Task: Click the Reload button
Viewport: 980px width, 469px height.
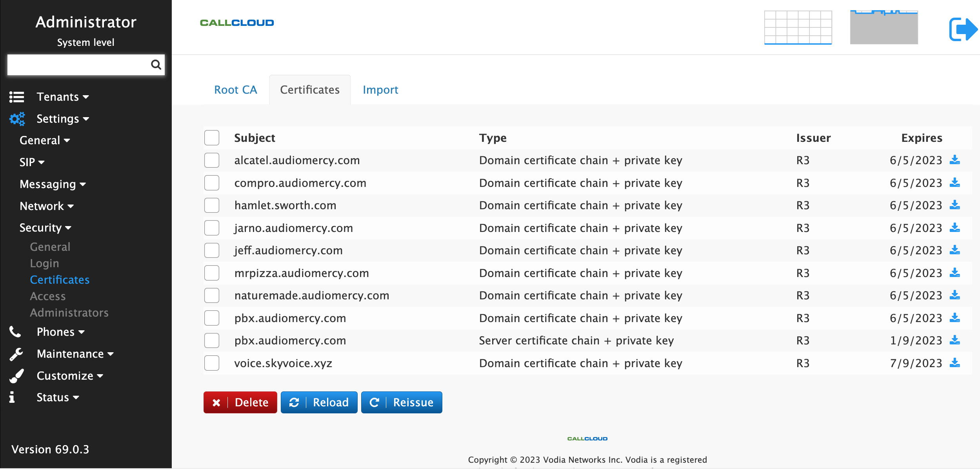Action: point(319,402)
